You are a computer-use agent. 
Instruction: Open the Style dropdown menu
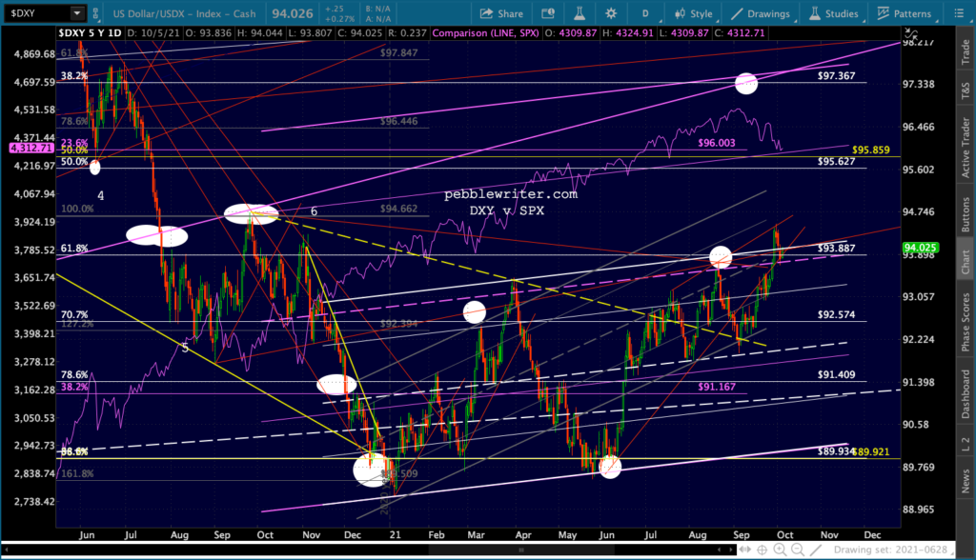pos(694,13)
